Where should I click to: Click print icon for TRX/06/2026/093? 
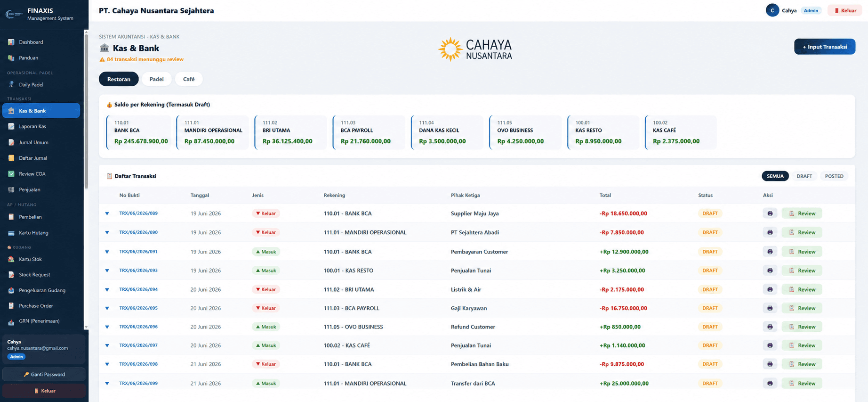[770, 271]
